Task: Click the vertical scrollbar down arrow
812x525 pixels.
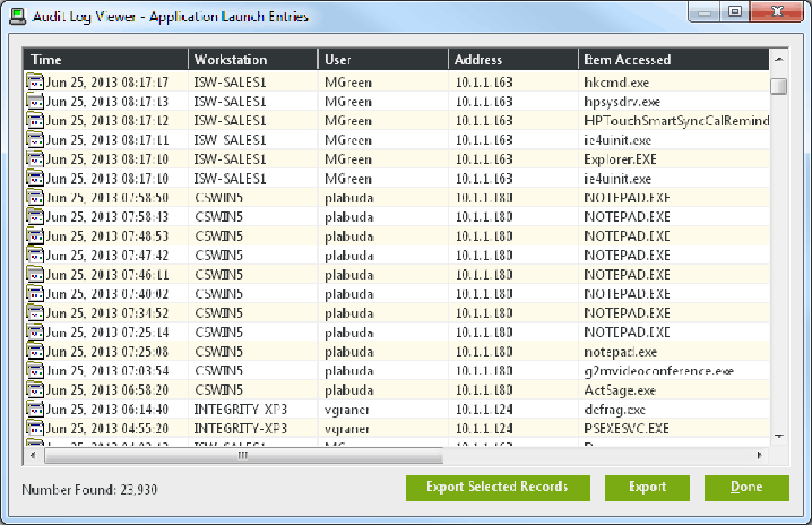Action: click(779, 437)
